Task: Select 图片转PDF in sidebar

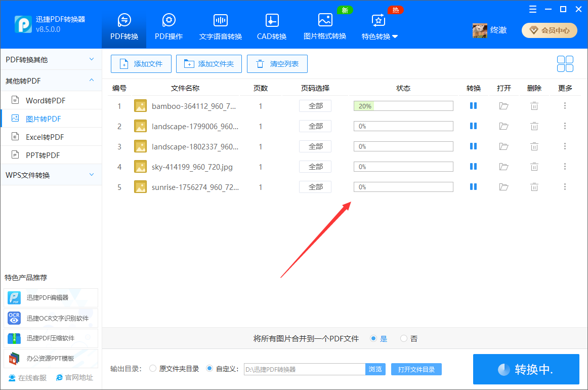Action: [51, 119]
